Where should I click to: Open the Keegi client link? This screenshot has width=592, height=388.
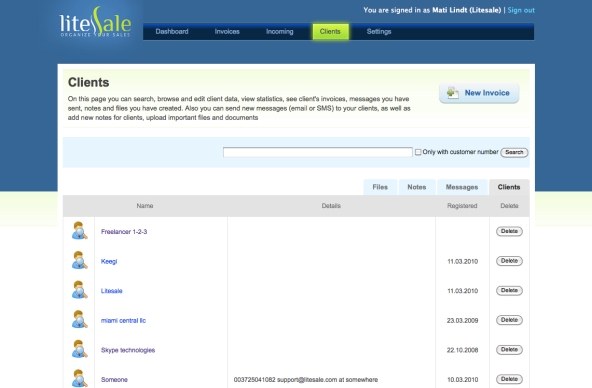109,261
